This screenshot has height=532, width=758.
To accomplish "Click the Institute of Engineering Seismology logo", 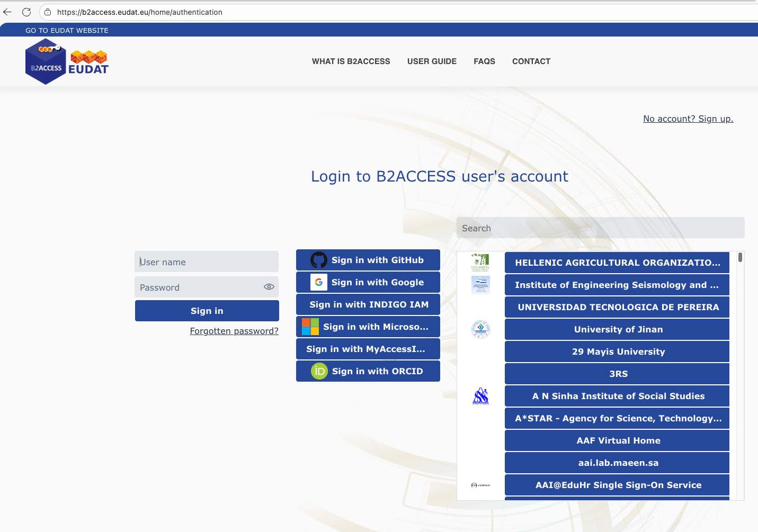I will pyautogui.click(x=480, y=285).
